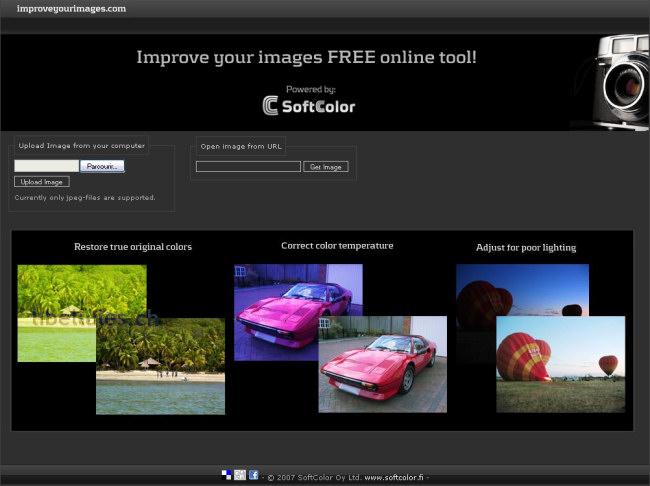The width and height of the screenshot is (650, 486).
Task: Click 'Adjust for poor lighting' heading
Action: point(526,248)
